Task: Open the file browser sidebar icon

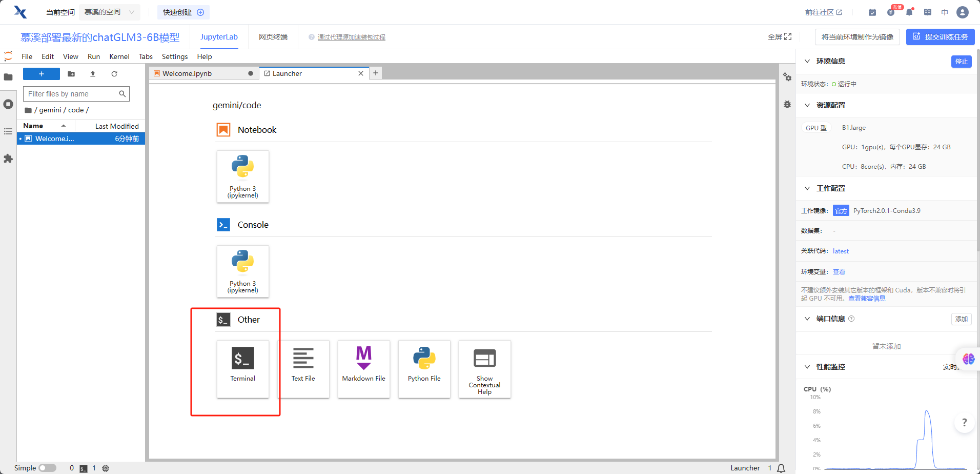Action: click(x=8, y=77)
